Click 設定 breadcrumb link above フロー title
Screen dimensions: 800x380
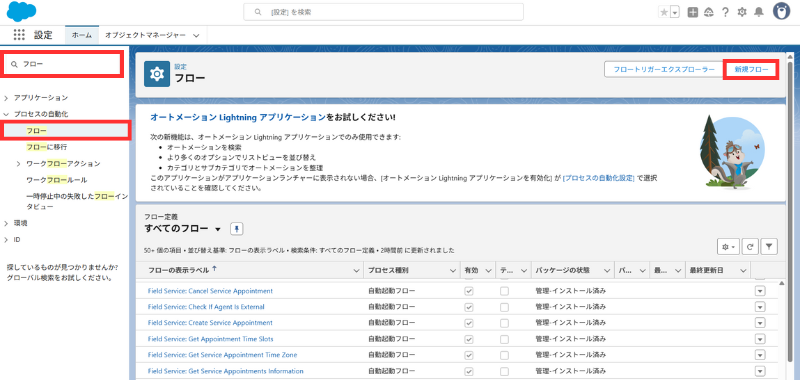click(x=180, y=67)
